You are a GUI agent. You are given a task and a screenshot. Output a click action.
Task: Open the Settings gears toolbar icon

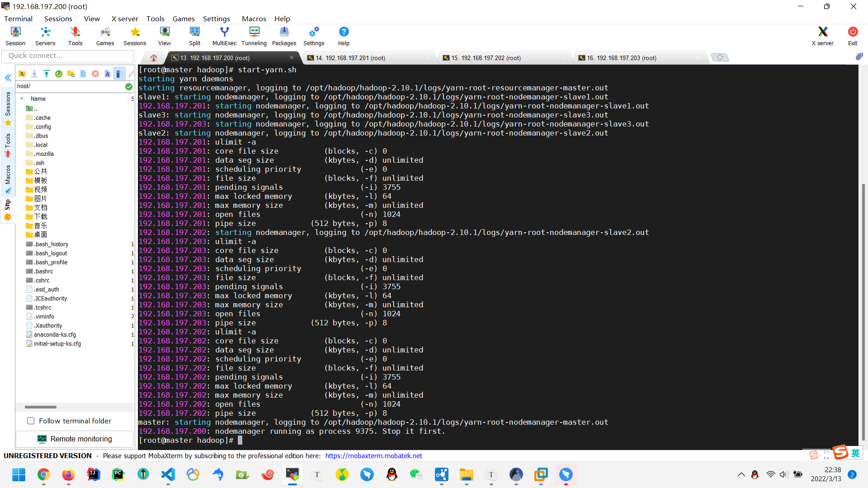coord(314,36)
